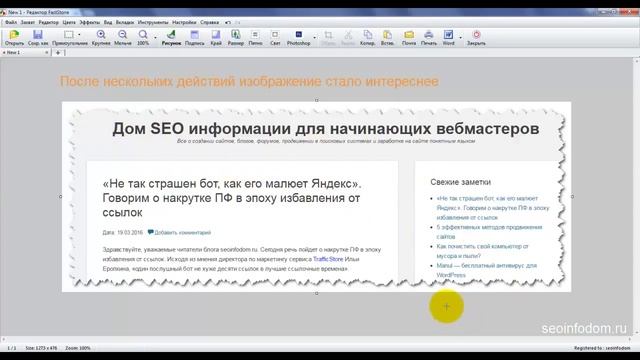This screenshot has height=360, width=640.
Task: Save the image using Сохр. как
Action: [x=38, y=38]
